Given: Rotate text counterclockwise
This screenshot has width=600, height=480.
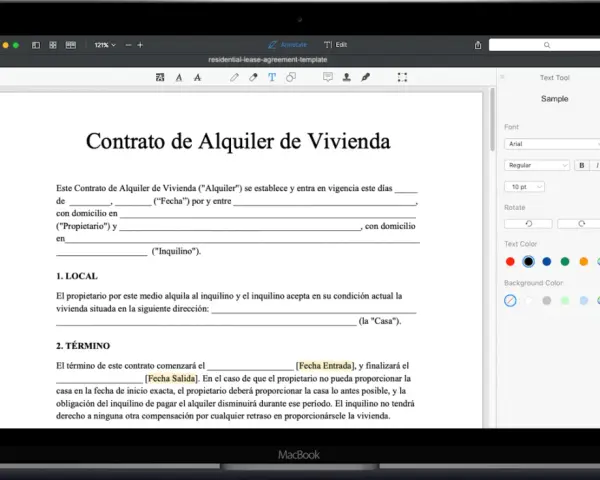Looking at the screenshot, I should 528,224.
